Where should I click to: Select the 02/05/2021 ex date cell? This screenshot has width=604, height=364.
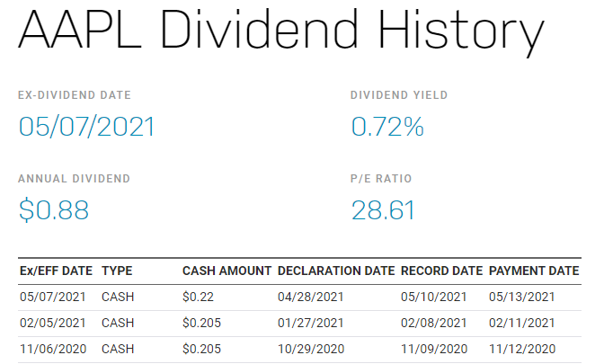pos(53,323)
